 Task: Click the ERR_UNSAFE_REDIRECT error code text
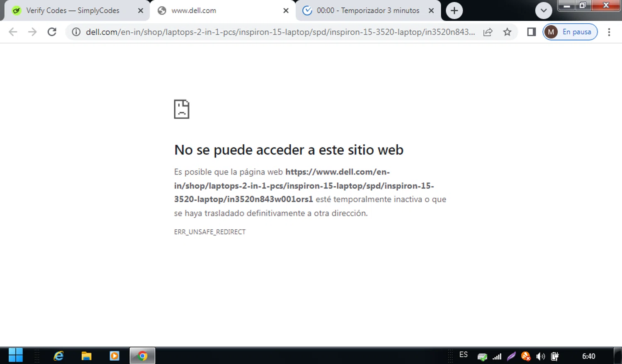pos(210,232)
